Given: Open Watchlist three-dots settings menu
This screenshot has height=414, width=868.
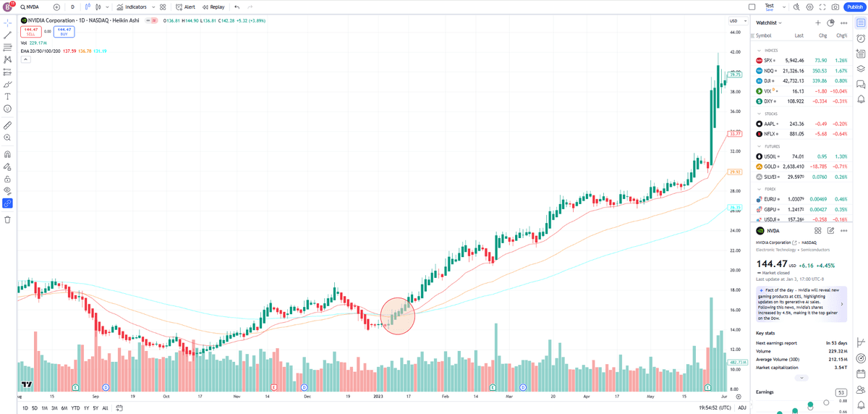Looking at the screenshot, I should coord(843,23).
